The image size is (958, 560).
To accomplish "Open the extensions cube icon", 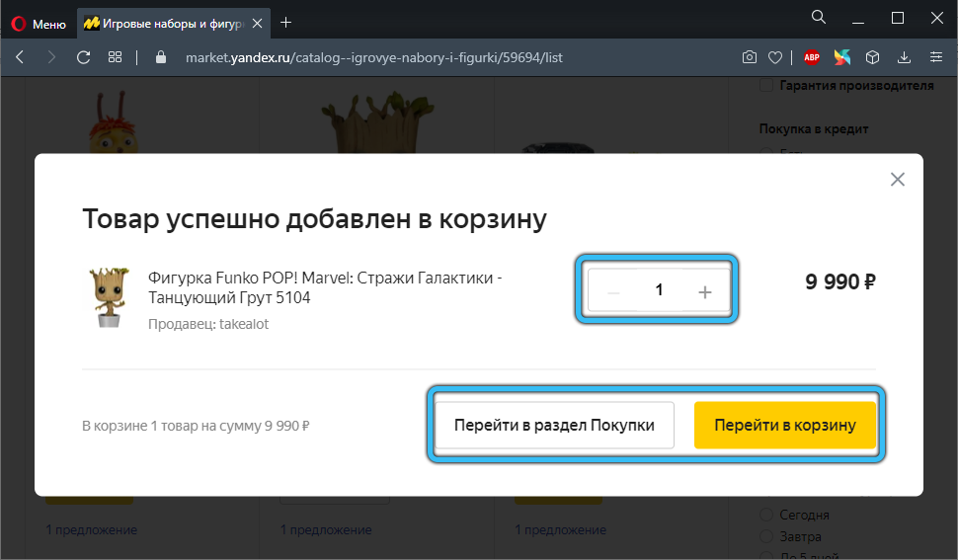I will click(872, 57).
